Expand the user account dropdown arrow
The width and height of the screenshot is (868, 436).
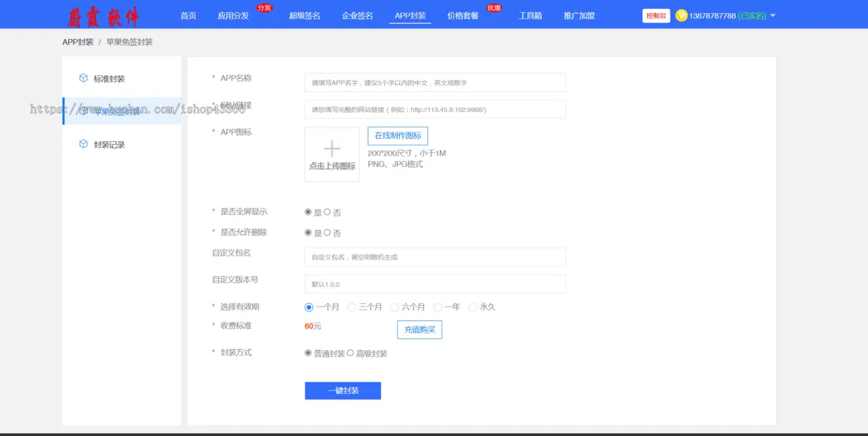click(x=773, y=16)
